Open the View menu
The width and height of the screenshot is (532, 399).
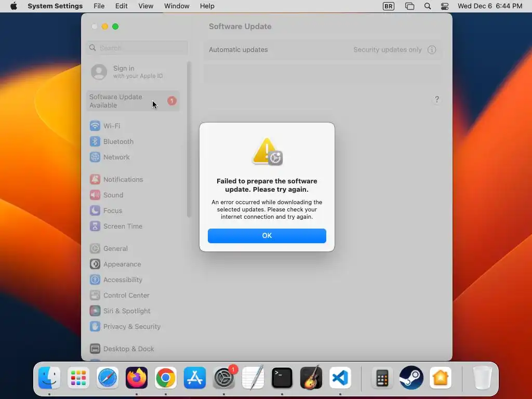145,6
